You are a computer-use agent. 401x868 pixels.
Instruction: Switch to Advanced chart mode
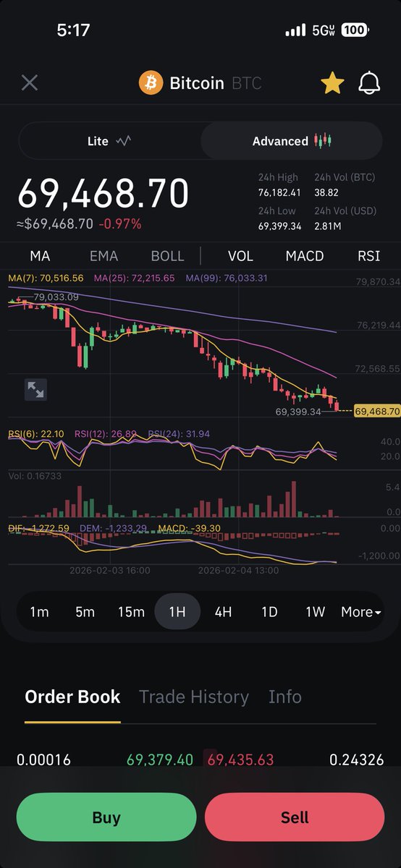pos(291,141)
